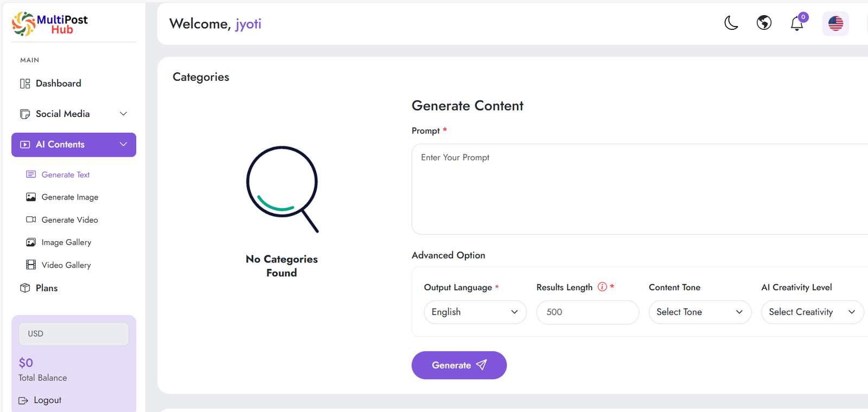Viewport: 868px width, 412px height.
Task: Open the Plans page
Action: click(46, 288)
